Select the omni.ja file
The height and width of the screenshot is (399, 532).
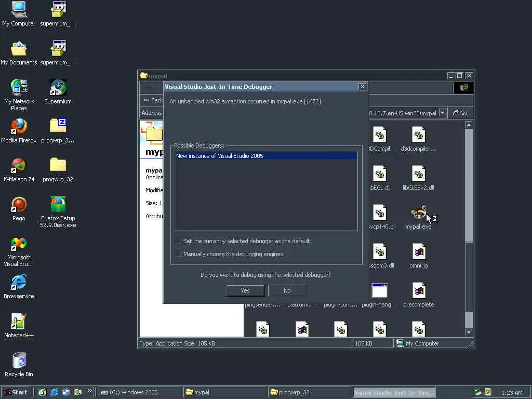point(418,256)
